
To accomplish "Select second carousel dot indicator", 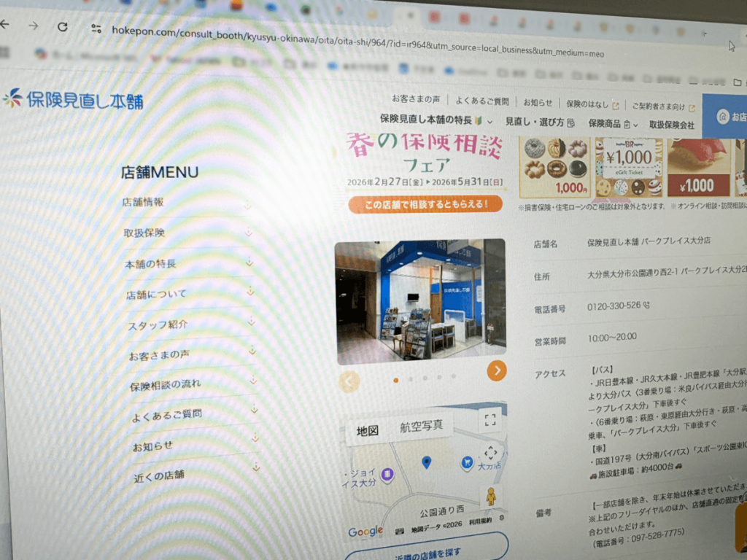I will click(411, 379).
